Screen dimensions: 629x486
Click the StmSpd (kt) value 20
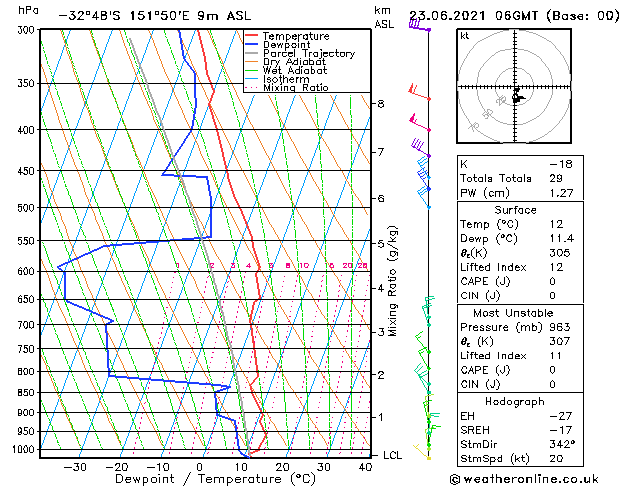point(556,459)
